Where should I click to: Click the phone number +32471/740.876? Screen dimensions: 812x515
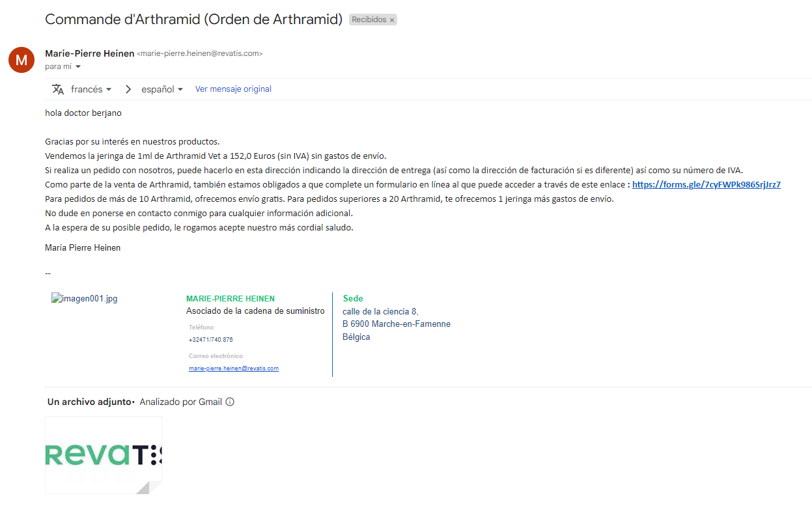click(x=210, y=340)
